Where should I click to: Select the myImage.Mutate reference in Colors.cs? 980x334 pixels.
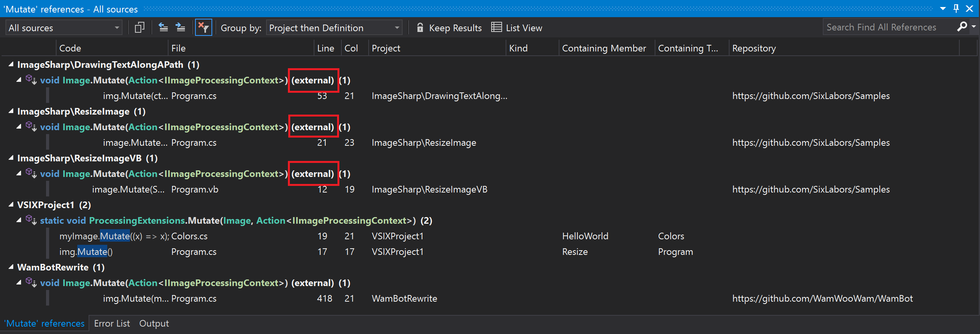[x=113, y=236]
